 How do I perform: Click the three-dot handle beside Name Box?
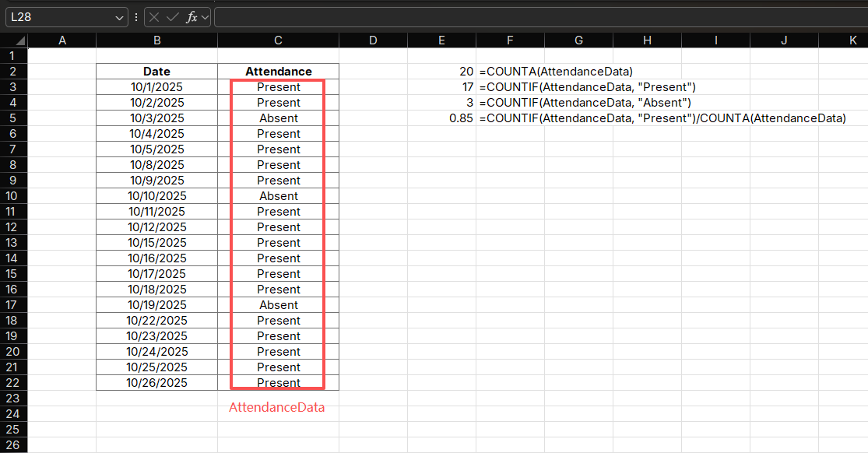pos(136,17)
